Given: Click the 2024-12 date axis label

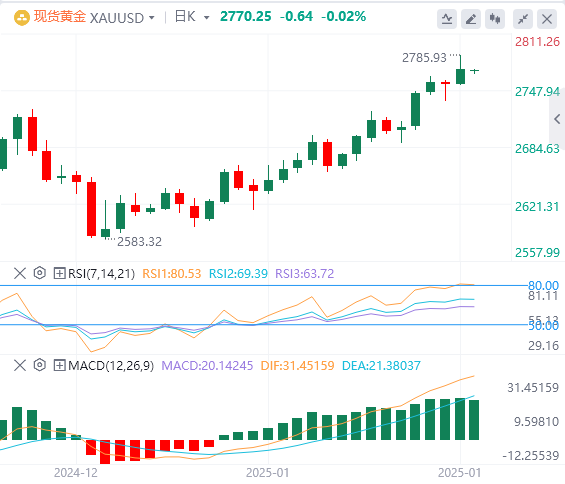Looking at the screenshot, I should 76,472.
